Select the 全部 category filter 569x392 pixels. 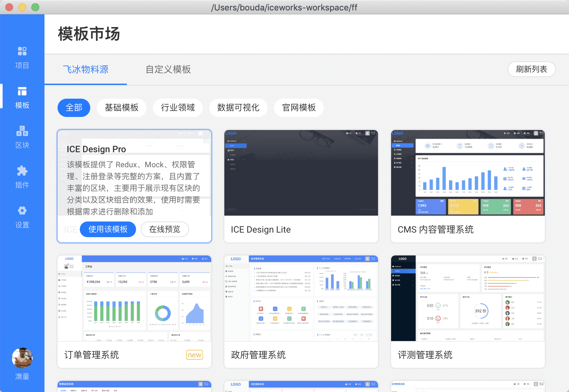(x=74, y=107)
